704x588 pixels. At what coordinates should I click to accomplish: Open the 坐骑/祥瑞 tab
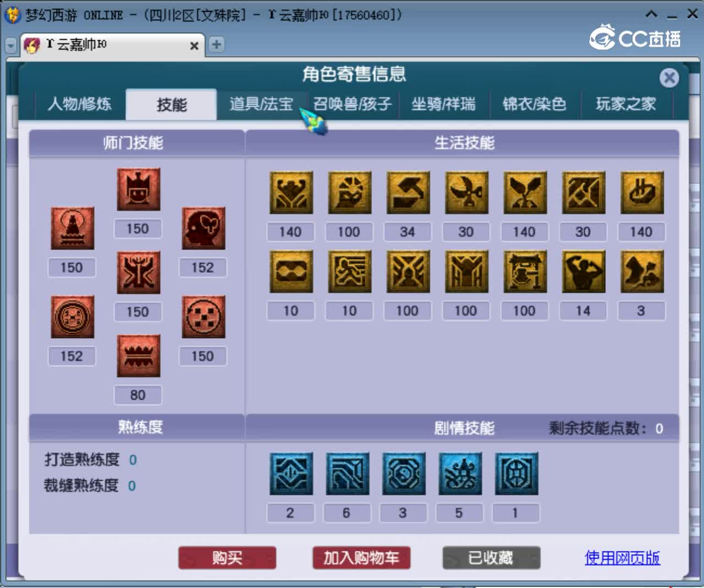(443, 104)
